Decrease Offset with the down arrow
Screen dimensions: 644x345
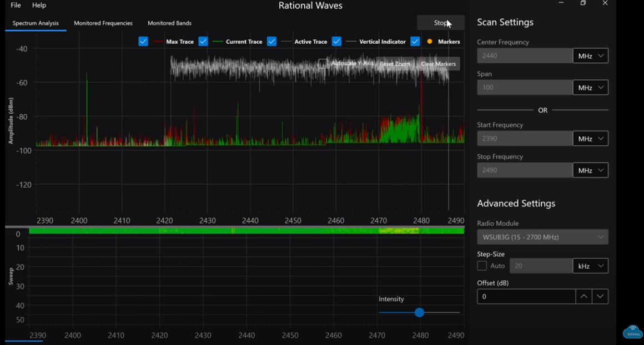click(600, 297)
